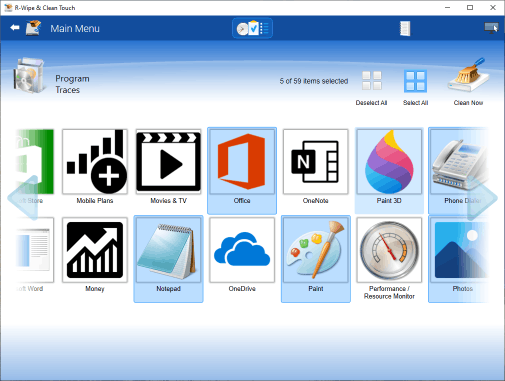505x381 pixels.
Task: Click the Mobile Plans label
Action: [95, 201]
